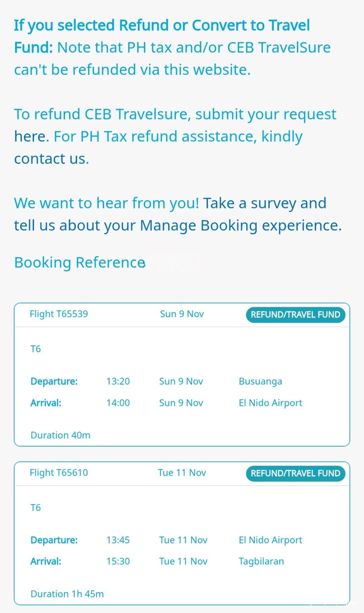This screenshot has height=613, width=364.
Task: Click the 13:20 departure time
Action: (118, 381)
